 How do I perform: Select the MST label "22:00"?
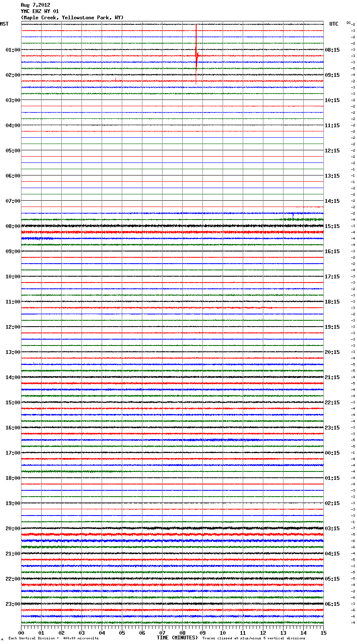(x=13, y=579)
